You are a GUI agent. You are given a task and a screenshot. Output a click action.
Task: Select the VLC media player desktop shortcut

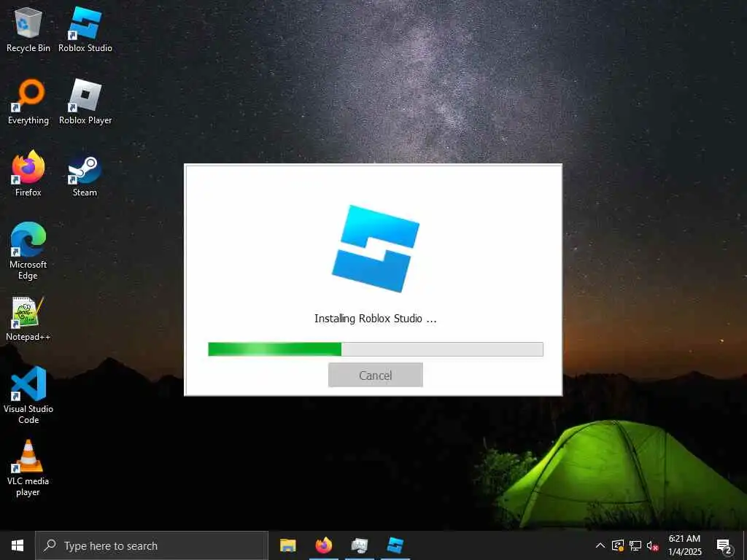tap(28, 468)
